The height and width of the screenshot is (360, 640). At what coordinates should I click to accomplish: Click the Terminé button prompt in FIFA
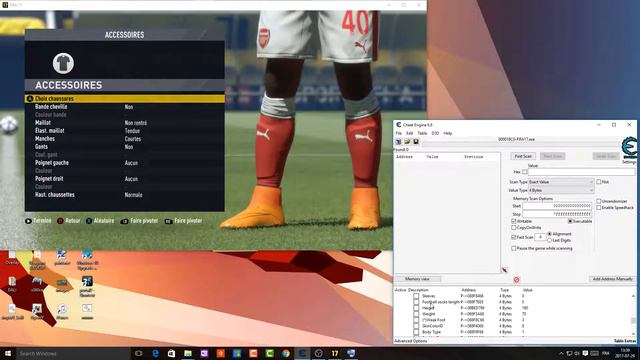coord(38,221)
